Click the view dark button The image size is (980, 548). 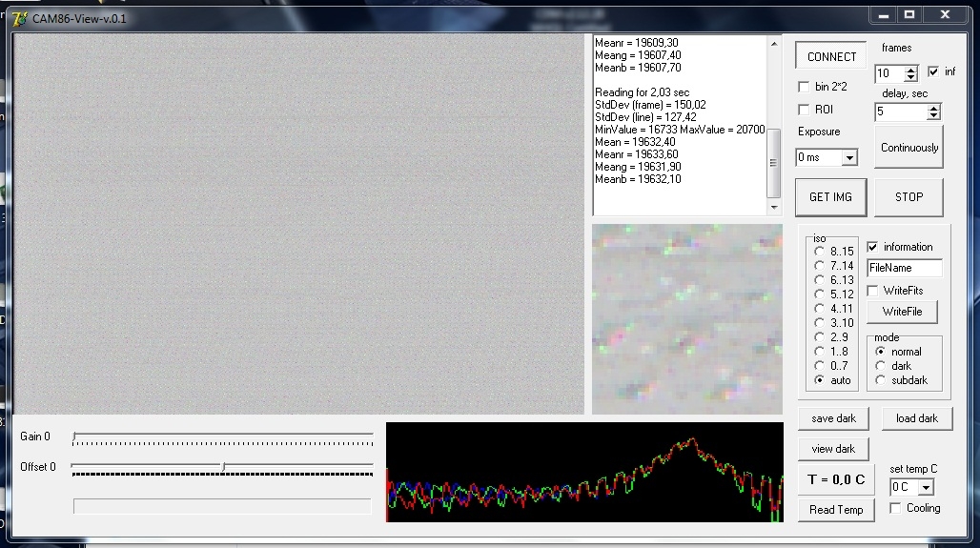[833, 449]
